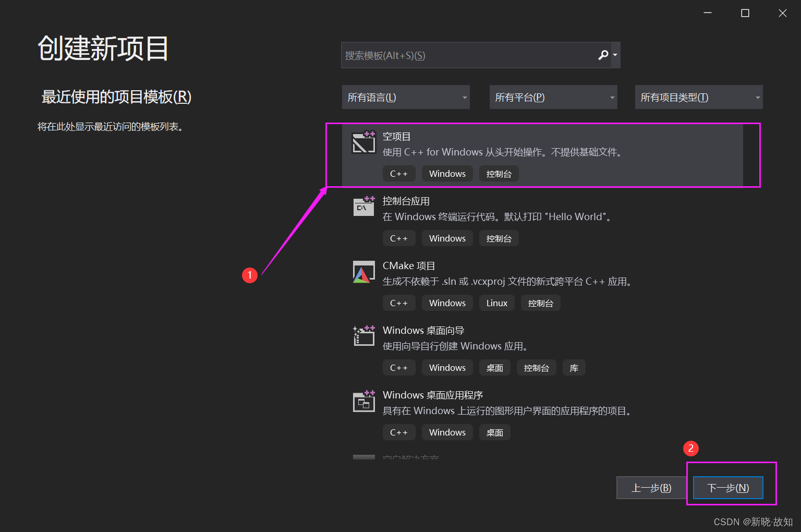Select the 控制台应用 template title
Screen dimensions: 801x532
click(x=406, y=201)
